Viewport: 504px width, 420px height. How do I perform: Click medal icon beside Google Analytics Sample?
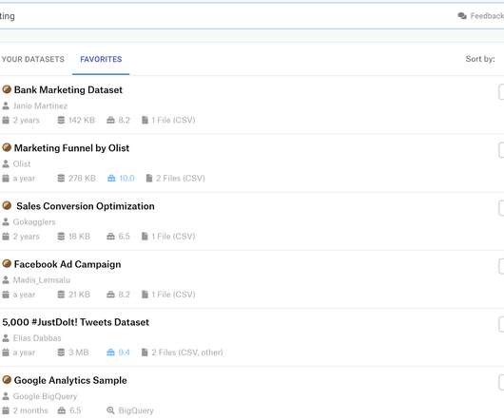pos(7,380)
